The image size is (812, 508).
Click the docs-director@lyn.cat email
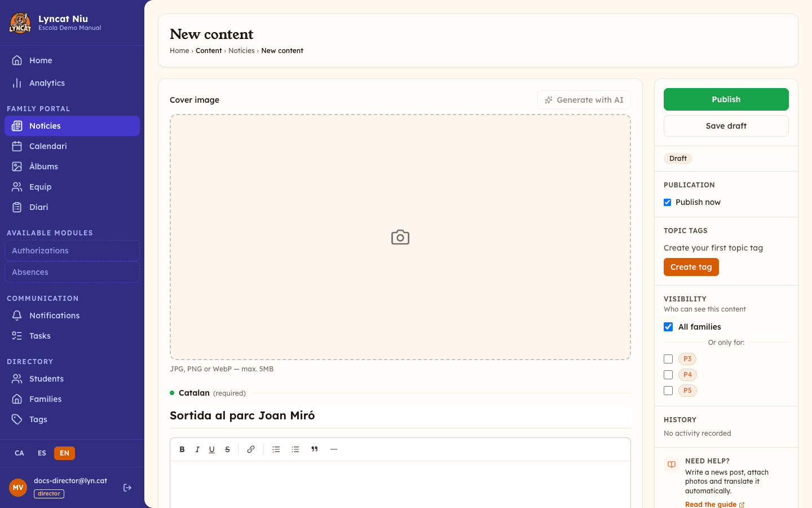[70, 481]
